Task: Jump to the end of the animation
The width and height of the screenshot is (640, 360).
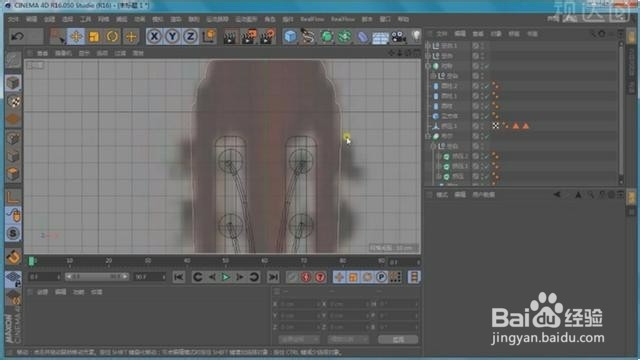Action: [273, 277]
